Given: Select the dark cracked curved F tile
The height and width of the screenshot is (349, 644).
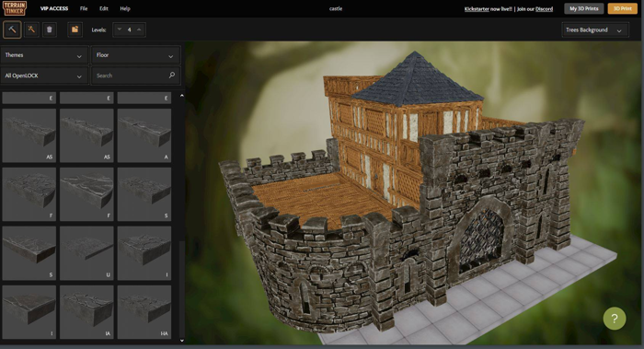Looking at the screenshot, I should click(29, 194).
